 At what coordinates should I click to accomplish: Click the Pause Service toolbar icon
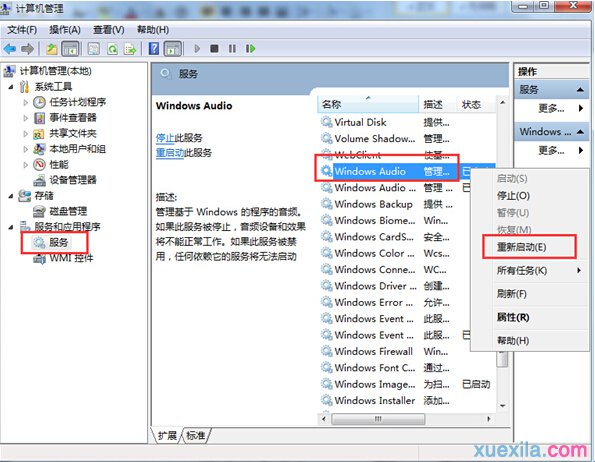tap(232, 49)
